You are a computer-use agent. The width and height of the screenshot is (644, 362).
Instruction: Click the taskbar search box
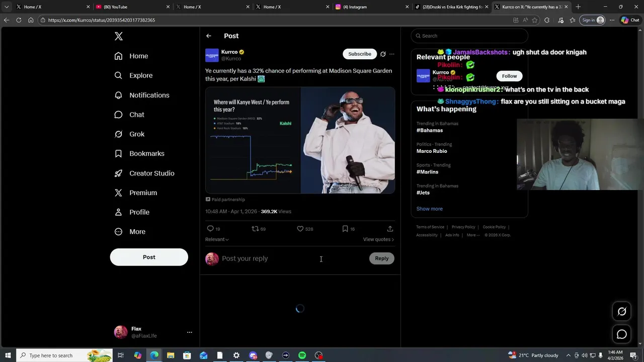pos(64,355)
